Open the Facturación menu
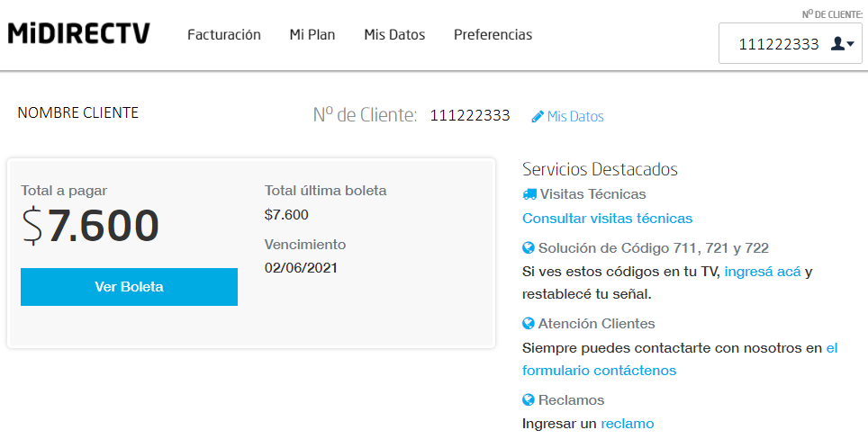Viewport: 868px width, 439px height. [x=223, y=35]
